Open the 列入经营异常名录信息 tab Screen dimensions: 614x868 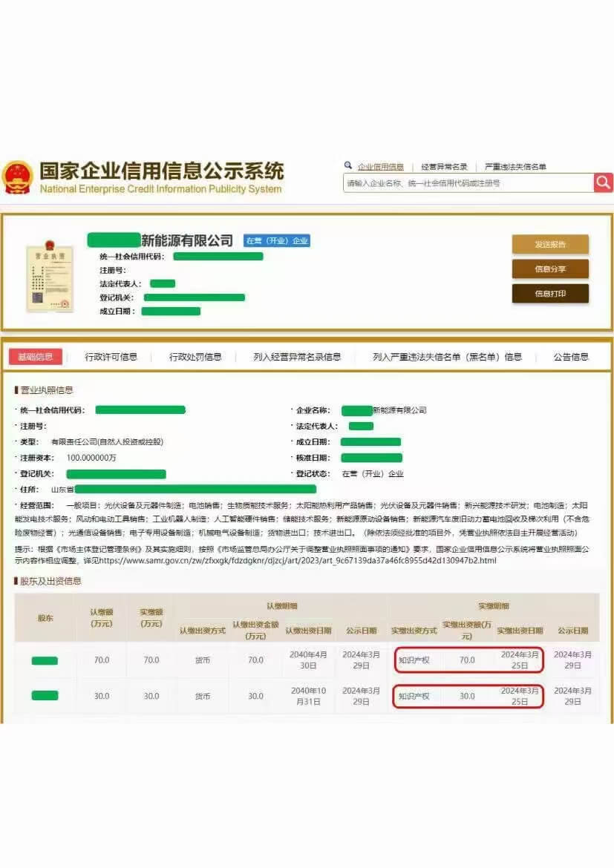click(297, 357)
